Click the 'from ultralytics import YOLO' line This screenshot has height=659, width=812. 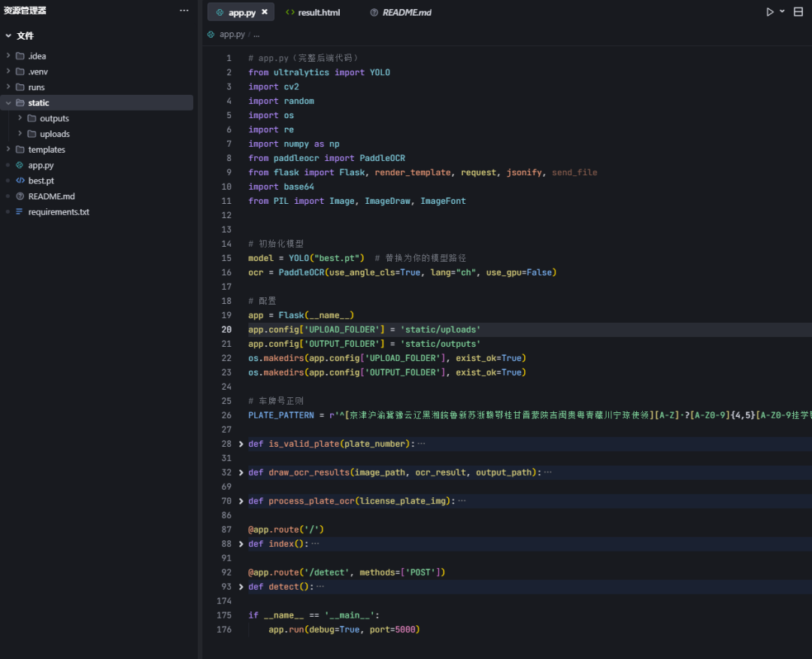pos(319,72)
